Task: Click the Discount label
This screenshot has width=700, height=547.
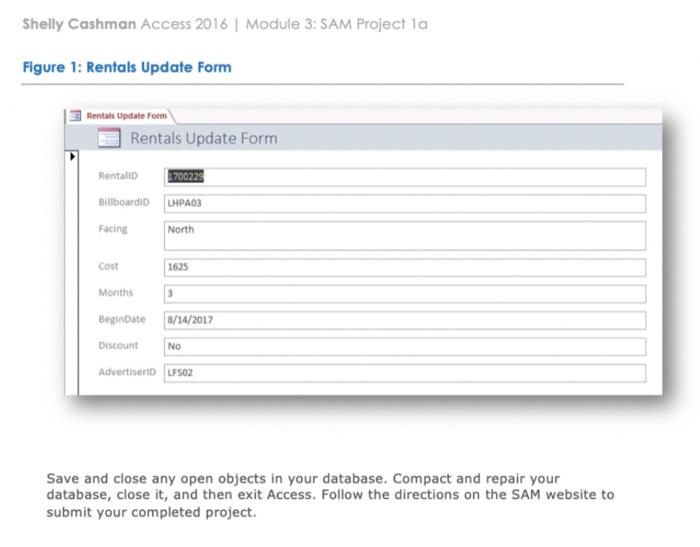Action: [x=118, y=346]
